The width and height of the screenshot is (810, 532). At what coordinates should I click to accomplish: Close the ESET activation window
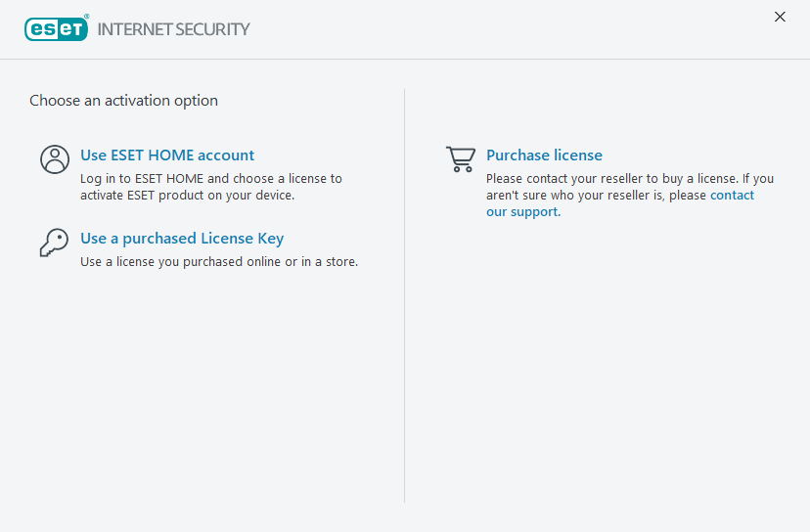click(780, 17)
